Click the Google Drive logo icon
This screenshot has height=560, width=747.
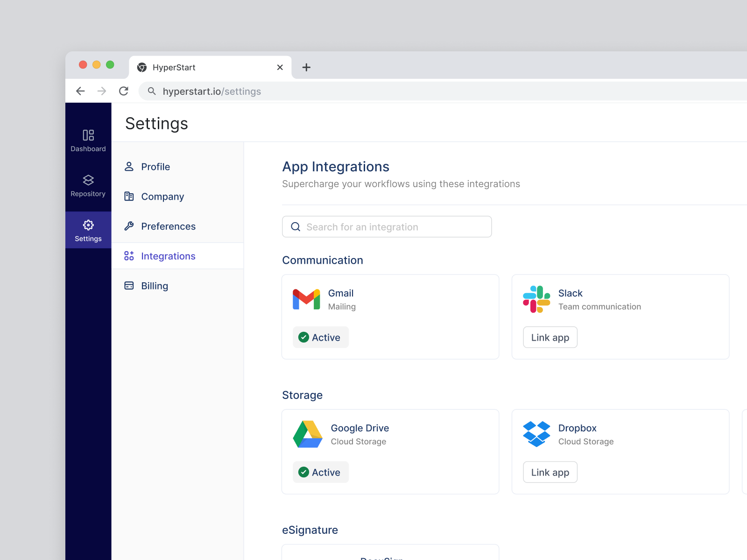coord(308,434)
